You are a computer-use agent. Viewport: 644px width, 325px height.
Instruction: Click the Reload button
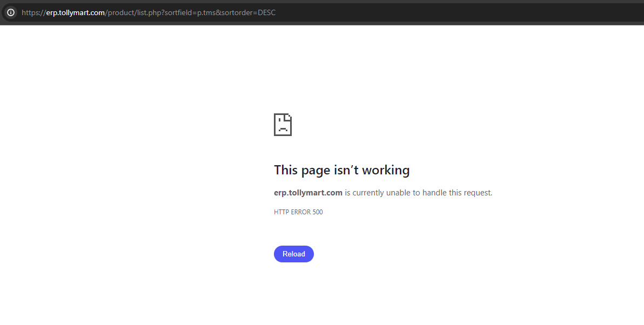pyautogui.click(x=294, y=254)
